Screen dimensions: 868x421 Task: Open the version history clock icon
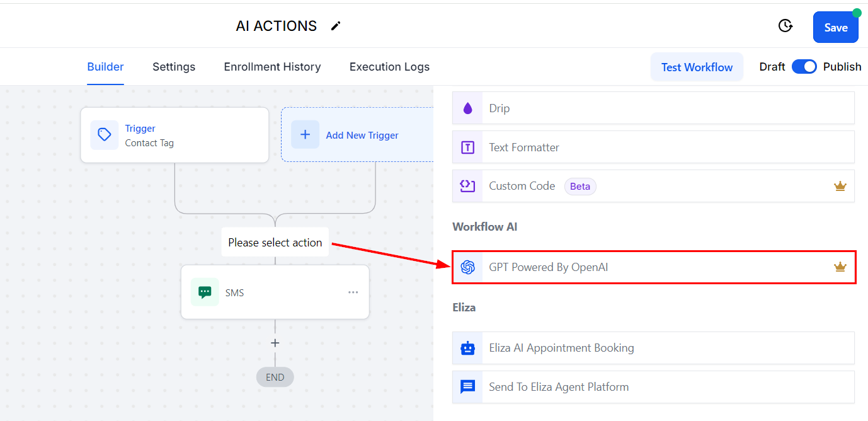coord(785,26)
